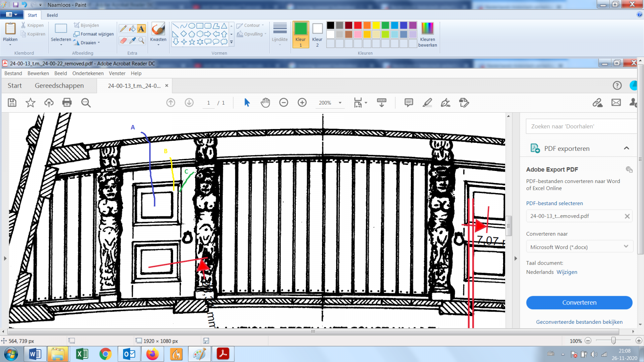Collapse the PDF exporteren panel
This screenshot has width=644, height=362.
[627, 148]
